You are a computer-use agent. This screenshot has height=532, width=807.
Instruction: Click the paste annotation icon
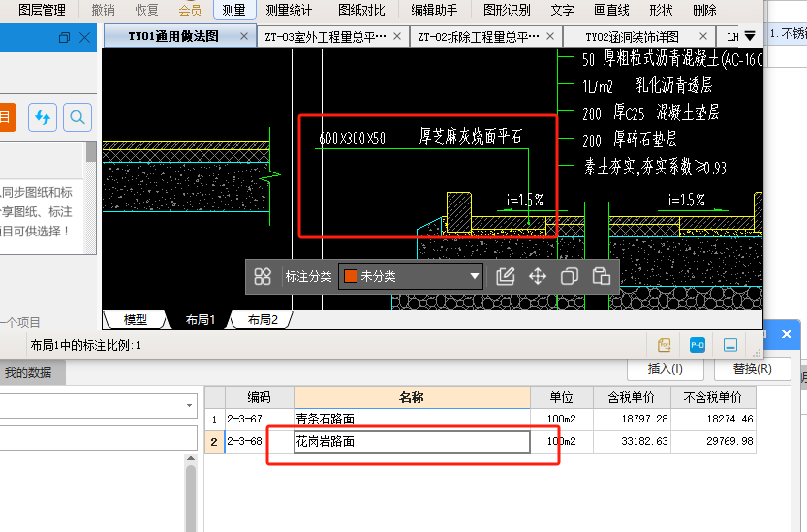[601, 276]
